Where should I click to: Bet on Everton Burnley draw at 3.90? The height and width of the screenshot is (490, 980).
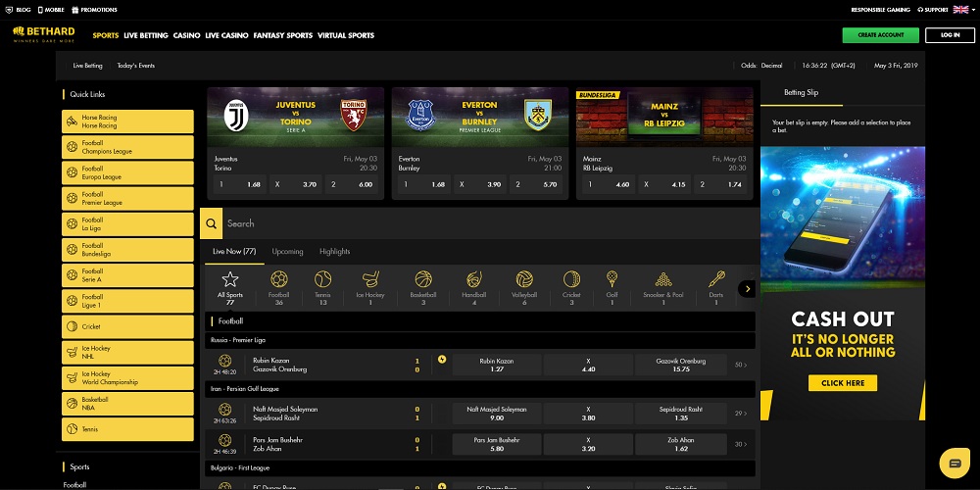pyautogui.click(x=480, y=184)
